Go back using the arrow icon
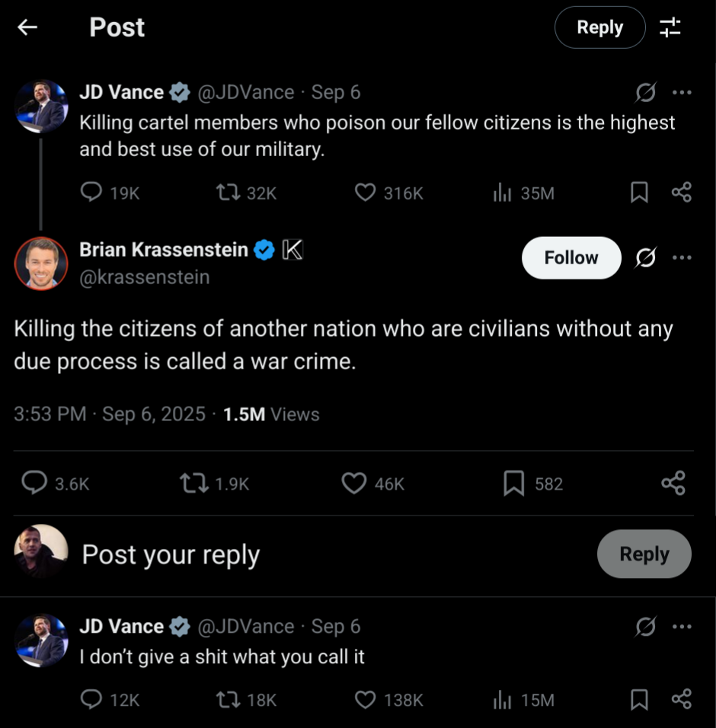This screenshot has height=728, width=716. 27,27
